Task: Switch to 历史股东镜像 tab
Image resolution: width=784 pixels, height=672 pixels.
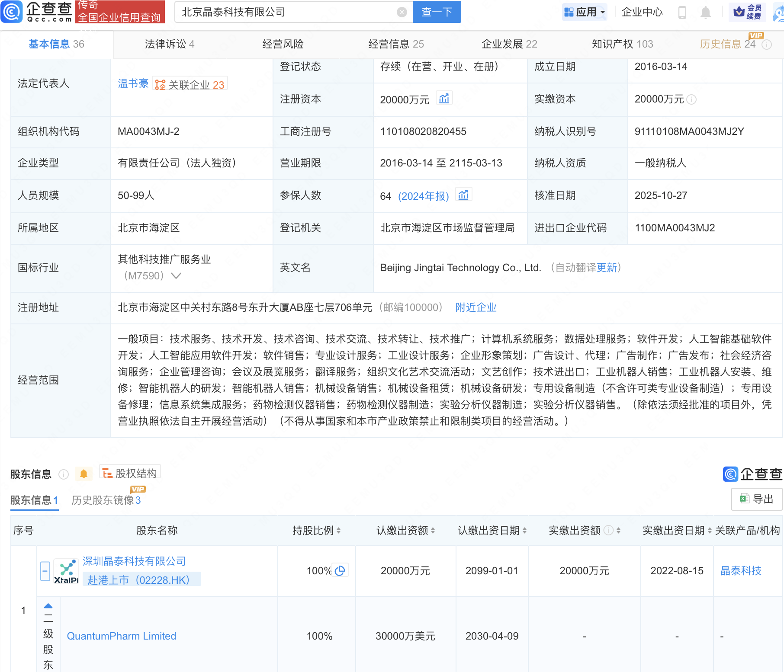Action: pos(106,500)
